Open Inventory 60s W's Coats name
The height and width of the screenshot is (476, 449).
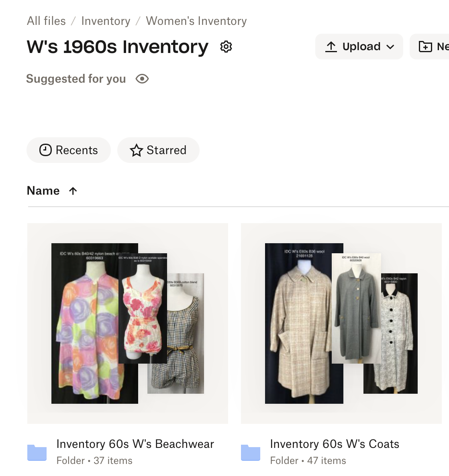click(335, 444)
